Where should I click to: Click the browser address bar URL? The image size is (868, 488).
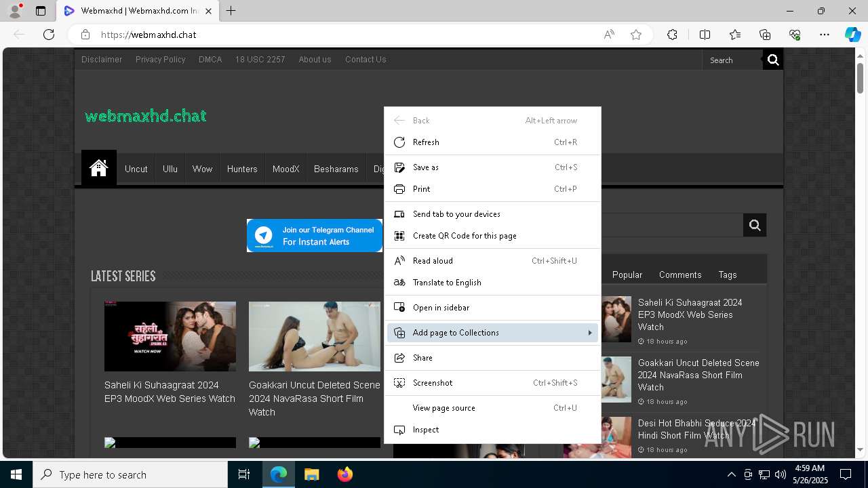tap(149, 35)
